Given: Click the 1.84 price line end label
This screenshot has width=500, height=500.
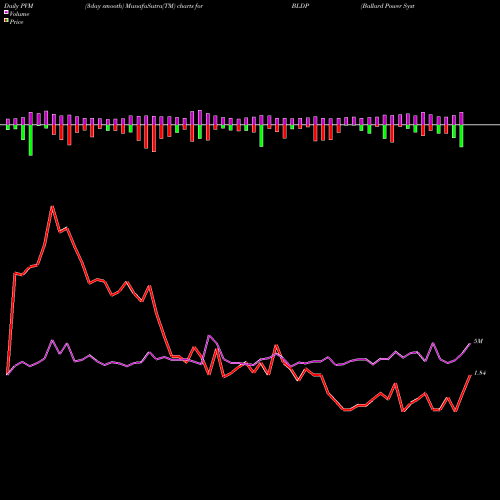Looking at the screenshot, I should click(480, 373).
